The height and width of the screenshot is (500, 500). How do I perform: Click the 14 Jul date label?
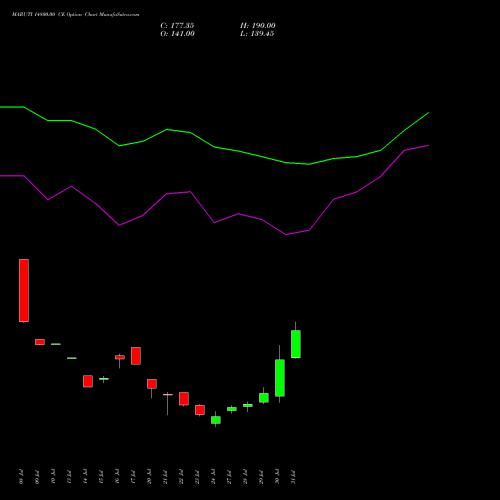pos(85,477)
